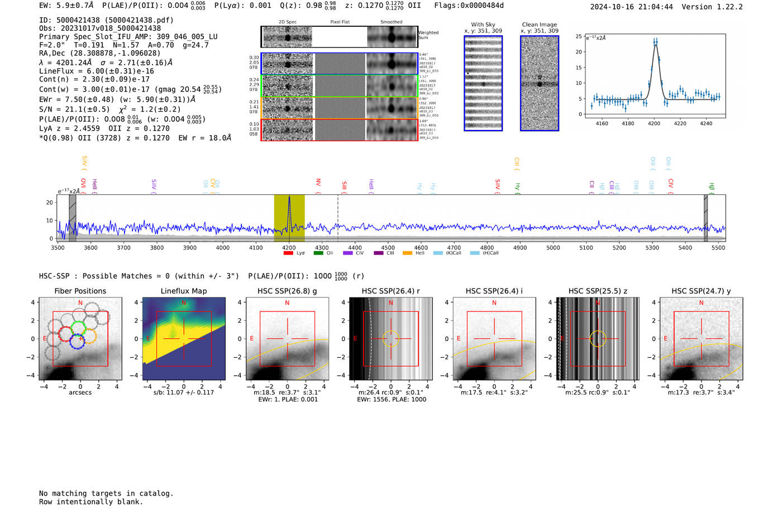Open the HSC SSP(25.5) z image
Viewport: 782px width, 532px height.
[598, 338]
